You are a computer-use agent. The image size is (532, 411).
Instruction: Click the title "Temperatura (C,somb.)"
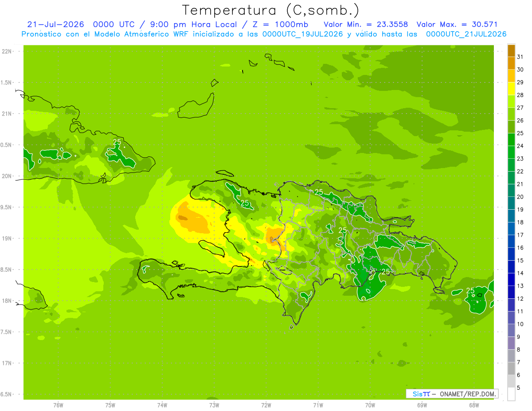pyautogui.click(x=271, y=10)
